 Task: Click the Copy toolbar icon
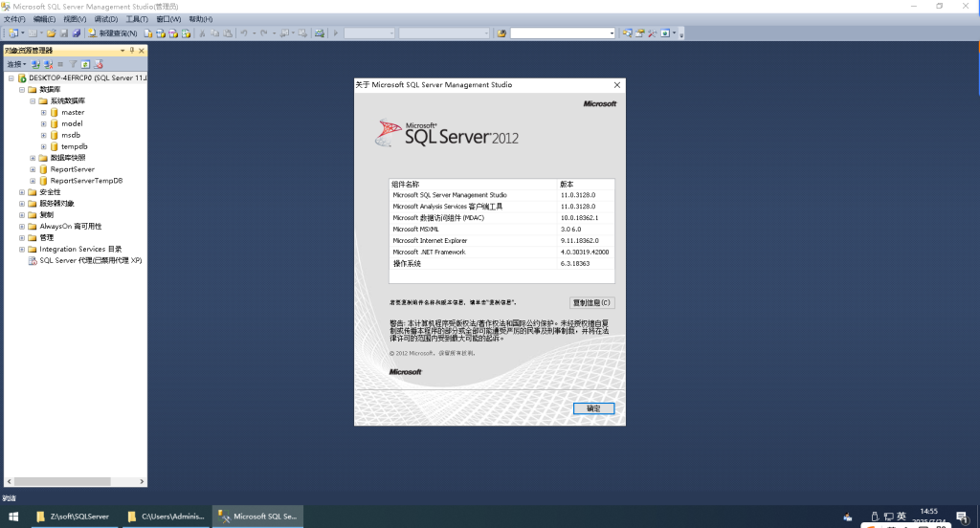coord(215,33)
